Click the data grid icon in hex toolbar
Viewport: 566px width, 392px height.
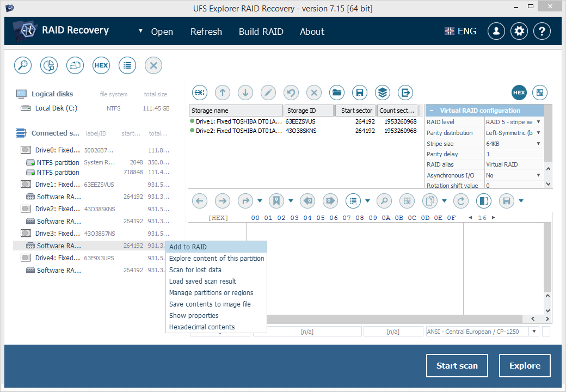click(407, 201)
